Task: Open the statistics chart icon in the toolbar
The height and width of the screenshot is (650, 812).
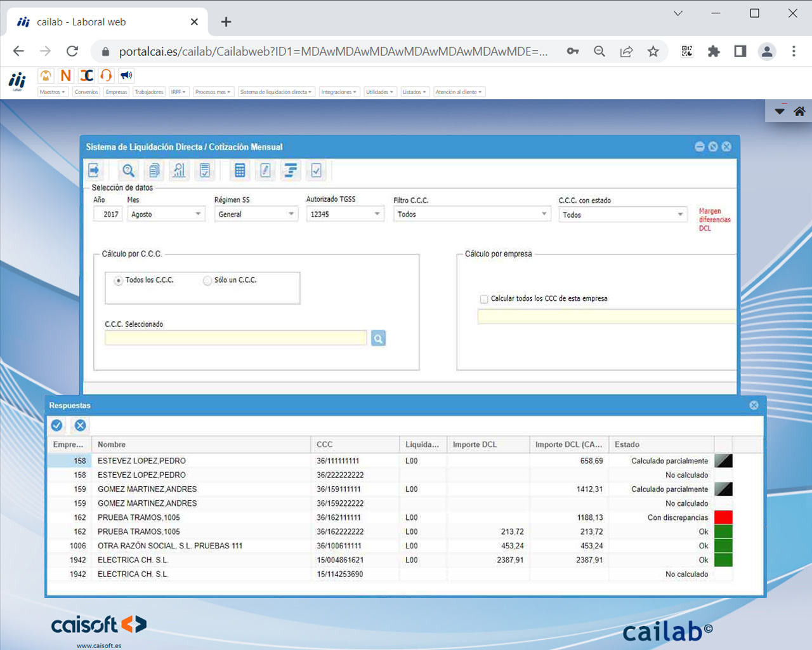Action: (178, 169)
